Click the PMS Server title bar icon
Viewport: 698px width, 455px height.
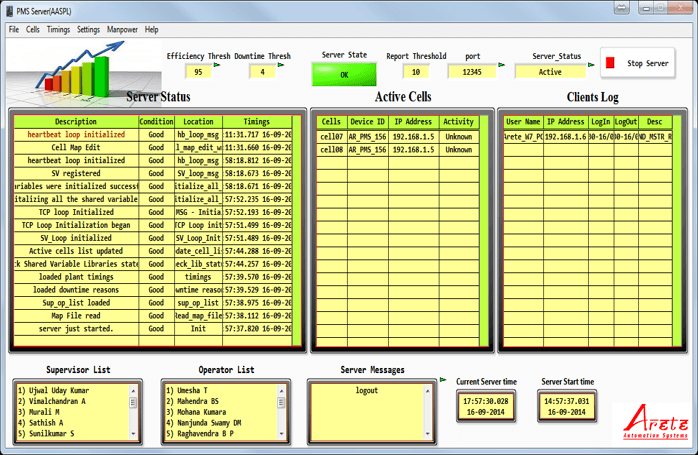pos(9,11)
